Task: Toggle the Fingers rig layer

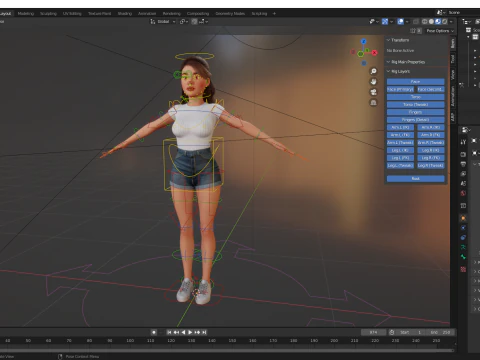Action: pyautogui.click(x=415, y=112)
